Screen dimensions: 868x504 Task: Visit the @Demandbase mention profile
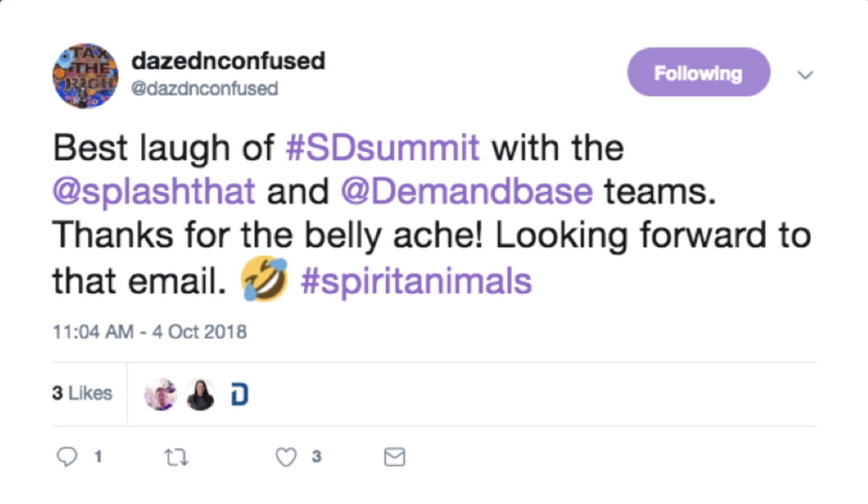point(466,191)
